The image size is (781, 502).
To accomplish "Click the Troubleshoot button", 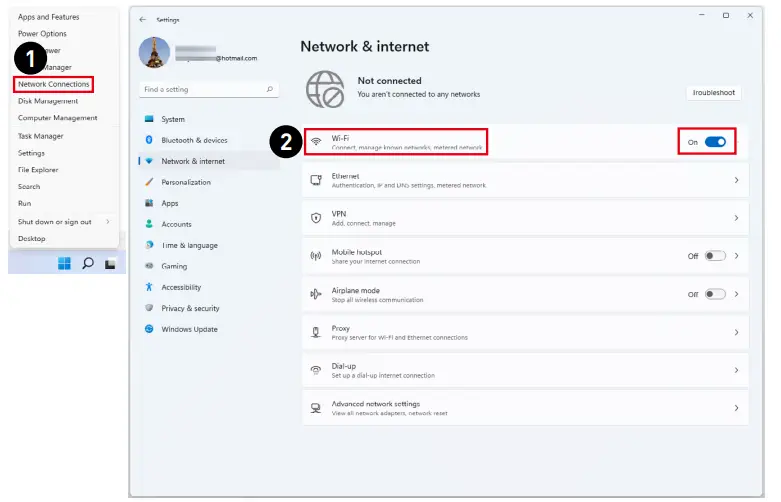I will coord(713,92).
